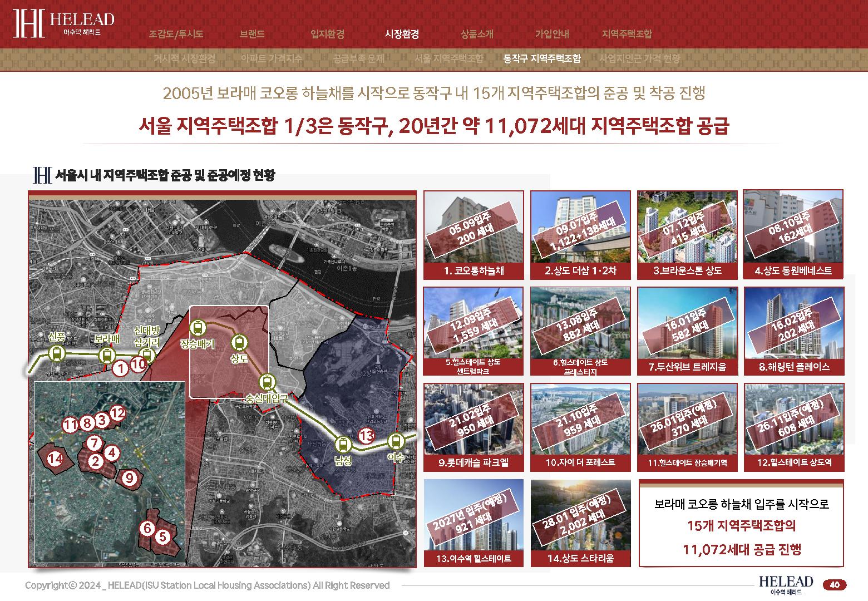Screen dimensions: 868x601
Task: Open the 지역주택조합 top menu
Action: coord(627,34)
